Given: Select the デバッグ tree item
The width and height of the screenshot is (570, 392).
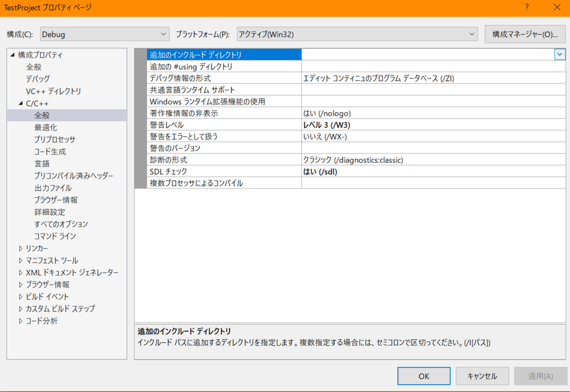Looking at the screenshot, I should pos(38,79).
